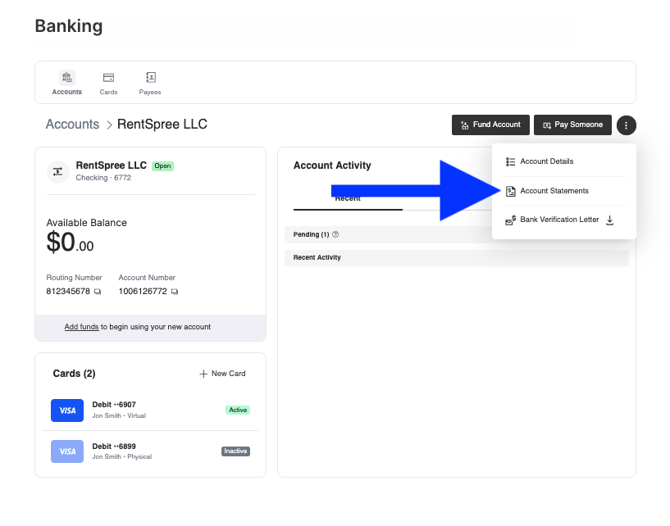Select Account Details from the menu
Image resolution: width=670 pixels, height=526 pixels.
[546, 161]
